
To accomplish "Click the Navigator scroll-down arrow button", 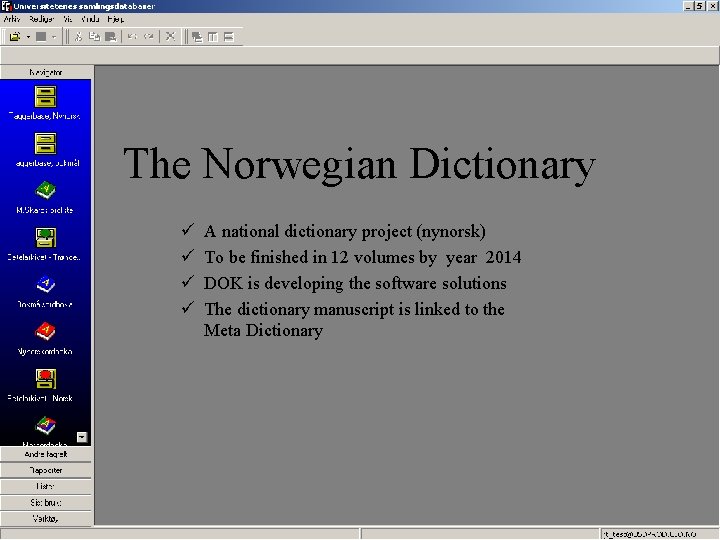I will pos(82,437).
